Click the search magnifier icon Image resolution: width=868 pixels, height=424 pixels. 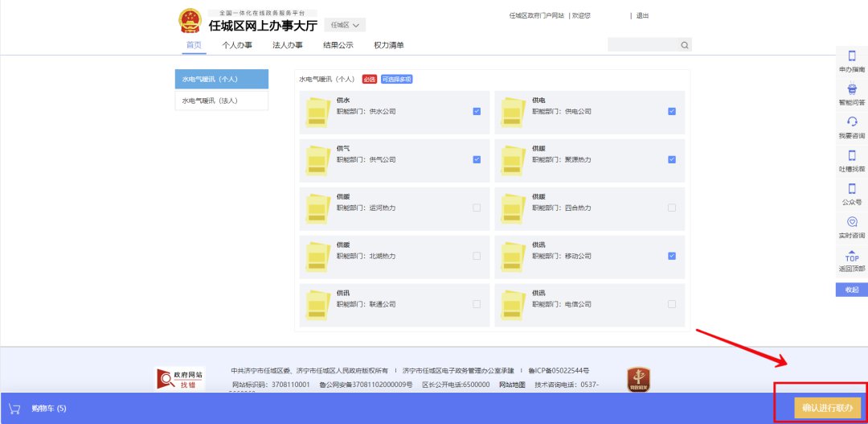(684, 45)
